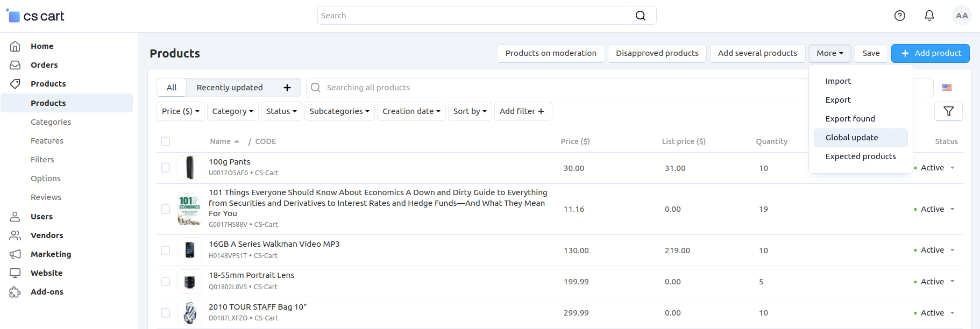Open the notifications bell
Screen dimensions: 980x329
coord(929,16)
